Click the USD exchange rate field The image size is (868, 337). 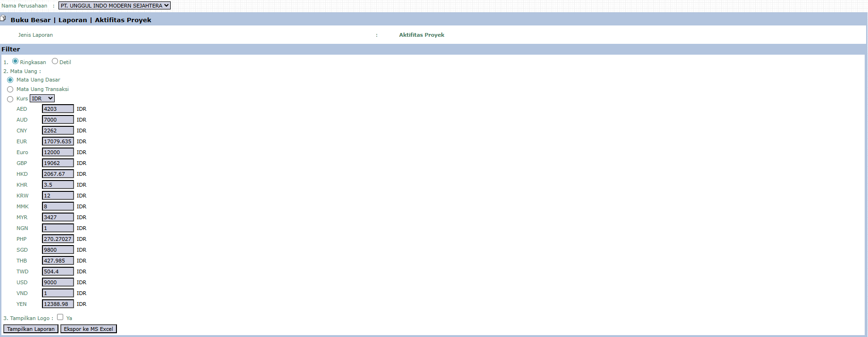click(58, 282)
